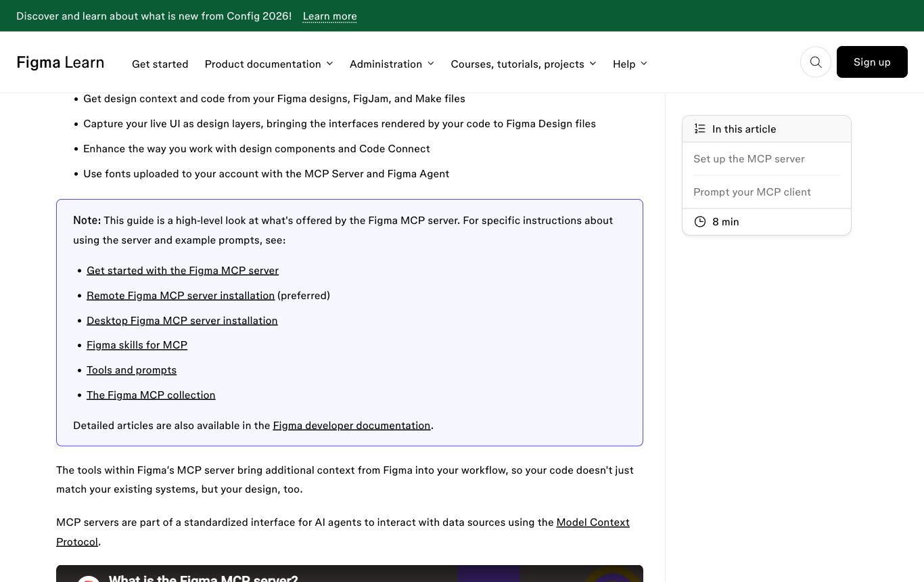Click bullet 'Get design context and code'
The height and width of the screenshot is (582, 924).
point(274,99)
